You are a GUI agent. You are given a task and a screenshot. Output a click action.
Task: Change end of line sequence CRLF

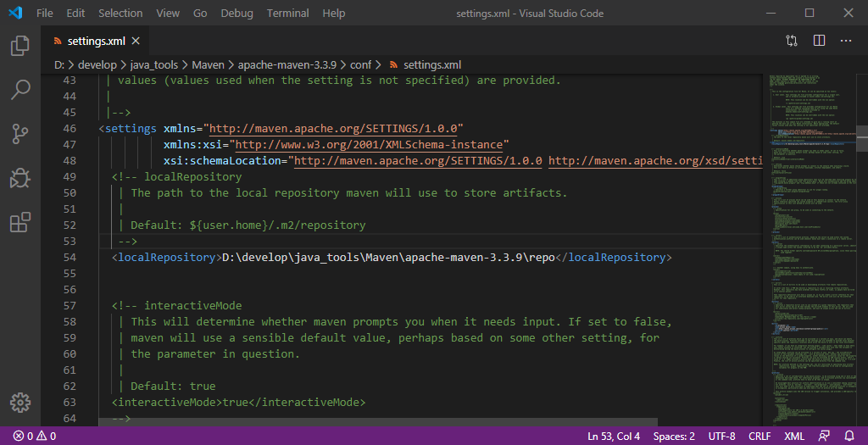tap(759, 437)
